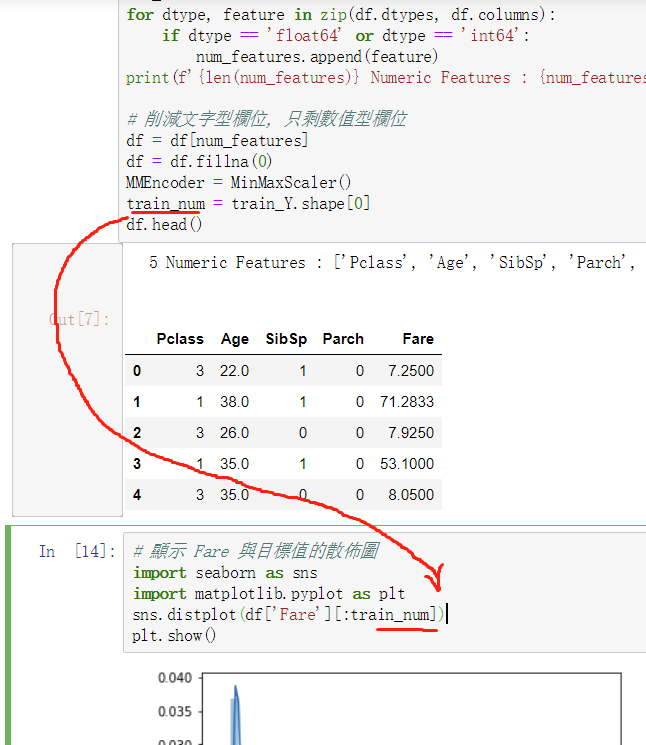Click row index 4 in the dataframe
Image resolution: width=646 pixels, height=745 pixels.
coord(137,495)
